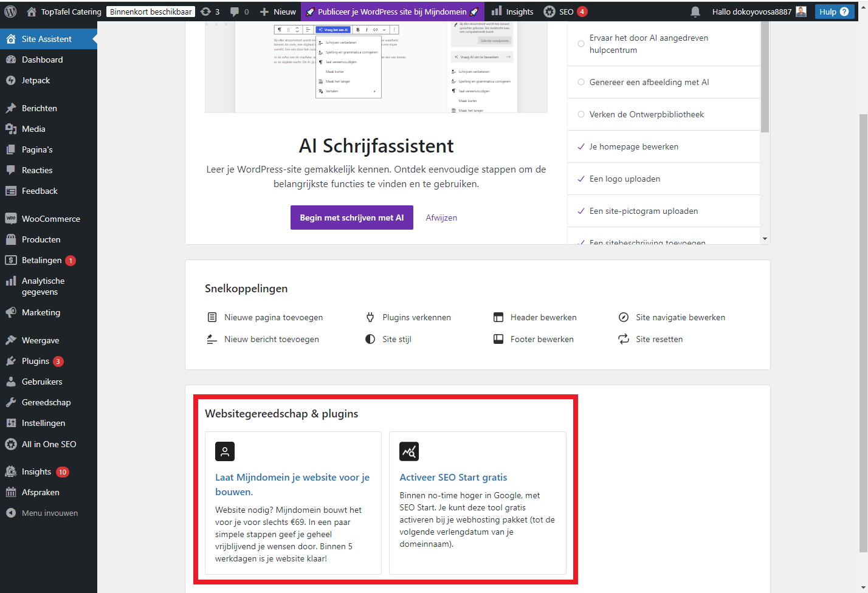Collapse sidebar with Menu invouwen
This screenshot has width=868, height=593.
pos(49,513)
